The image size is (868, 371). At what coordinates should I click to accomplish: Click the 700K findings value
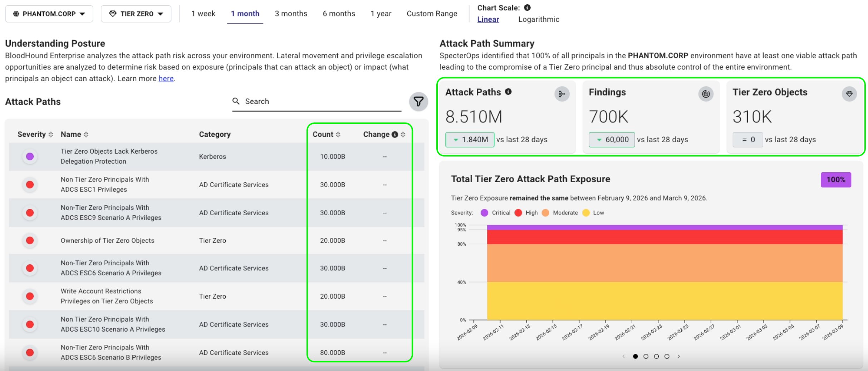pyautogui.click(x=608, y=117)
